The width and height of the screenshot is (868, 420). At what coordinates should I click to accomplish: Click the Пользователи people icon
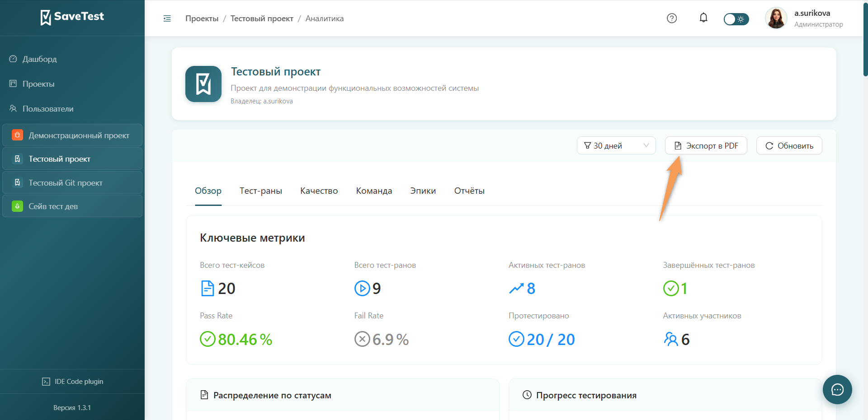(13, 108)
